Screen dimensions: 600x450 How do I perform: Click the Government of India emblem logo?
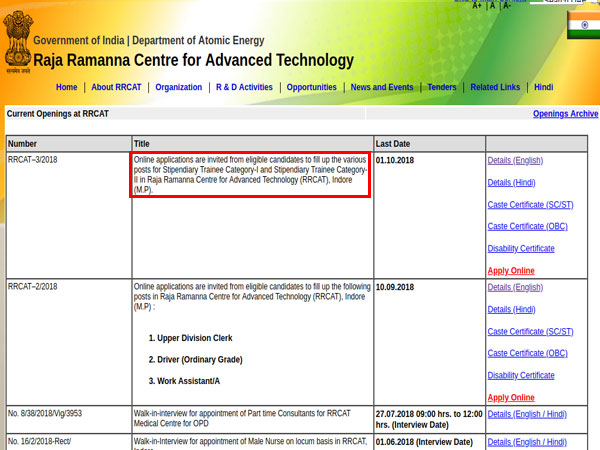18,42
